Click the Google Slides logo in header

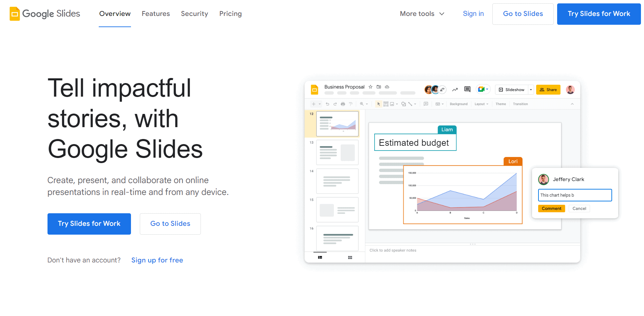[45, 14]
